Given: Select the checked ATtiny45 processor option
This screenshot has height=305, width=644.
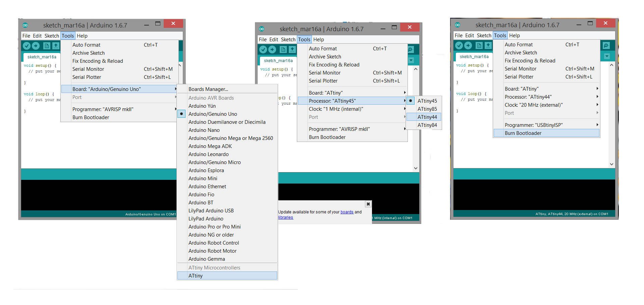Looking at the screenshot, I should click(x=424, y=101).
